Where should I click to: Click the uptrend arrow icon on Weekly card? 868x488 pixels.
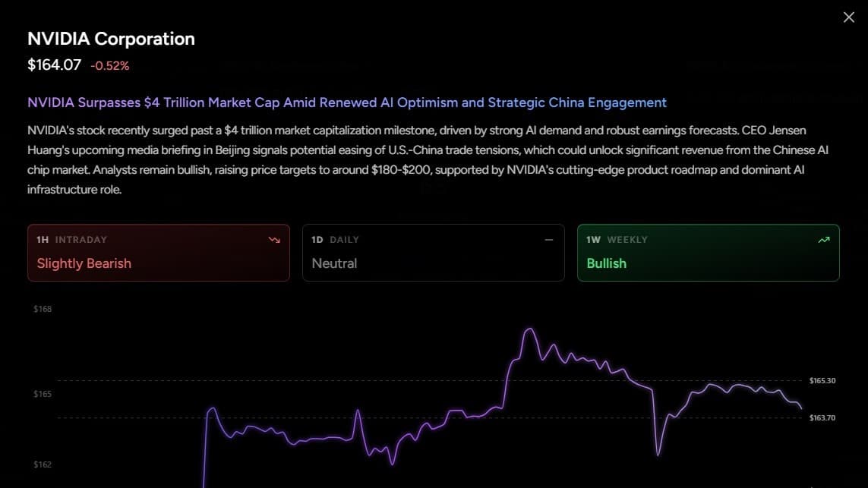click(824, 240)
